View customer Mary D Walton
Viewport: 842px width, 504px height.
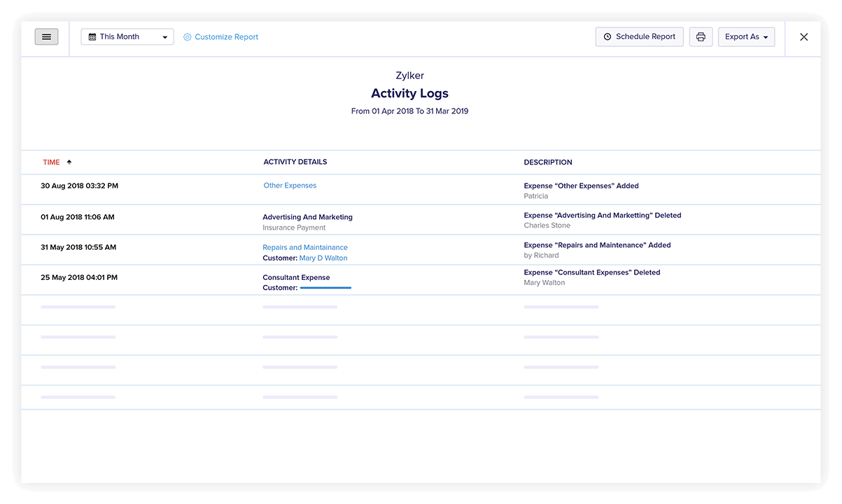click(323, 258)
